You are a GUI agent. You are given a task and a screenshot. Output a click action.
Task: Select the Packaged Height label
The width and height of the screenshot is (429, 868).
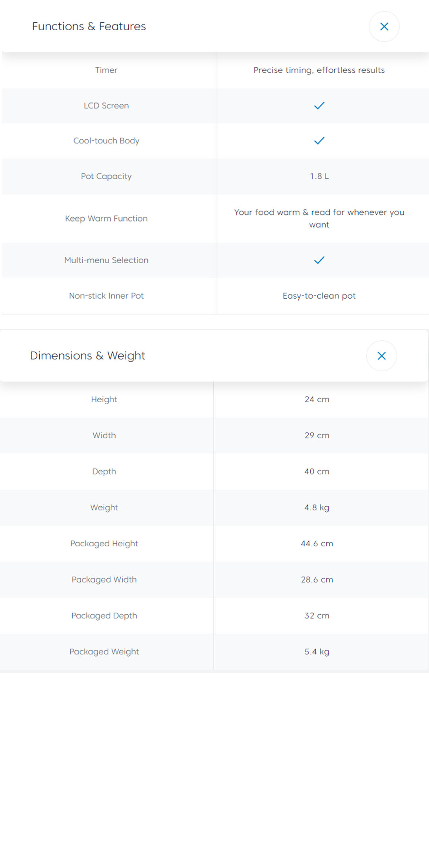(x=104, y=544)
